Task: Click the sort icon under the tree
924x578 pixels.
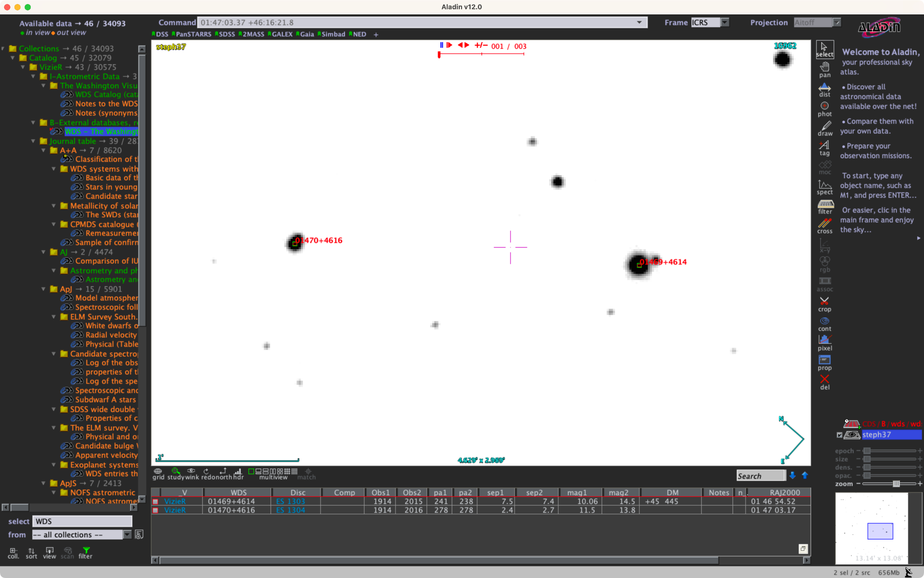Action: click(31, 553)
